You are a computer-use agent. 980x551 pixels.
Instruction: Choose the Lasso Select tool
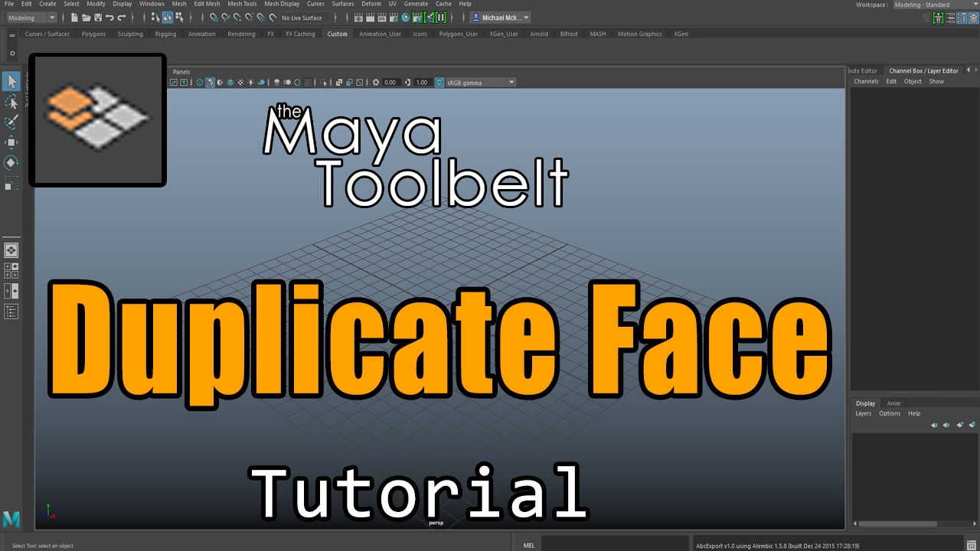(x=11, y=102)
